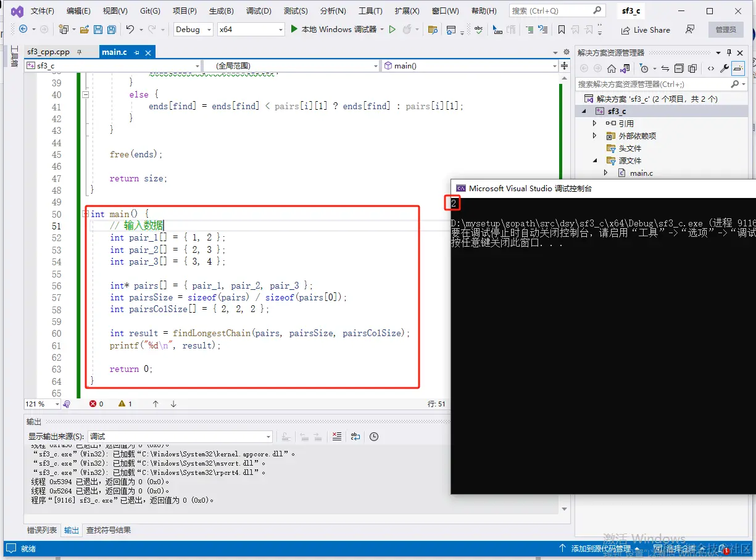Go to next issue with the down arrow

173,404
